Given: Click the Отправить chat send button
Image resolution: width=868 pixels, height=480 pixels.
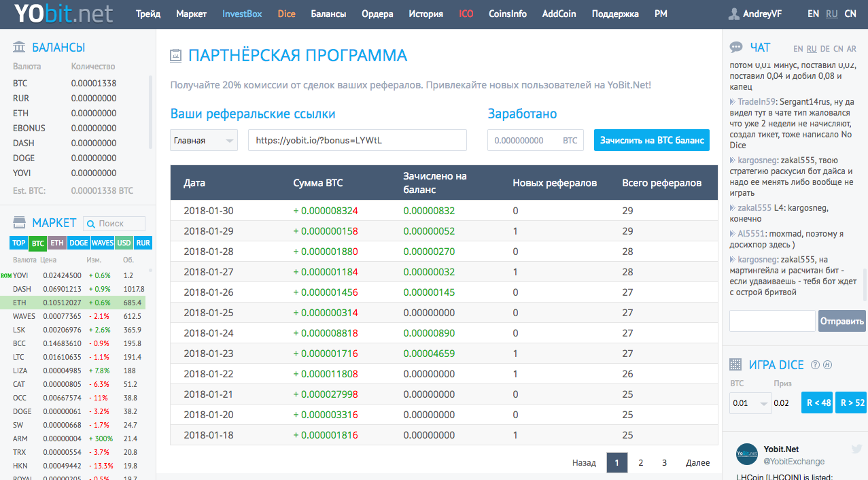Looking at the screenshot, I should point(842,321).
